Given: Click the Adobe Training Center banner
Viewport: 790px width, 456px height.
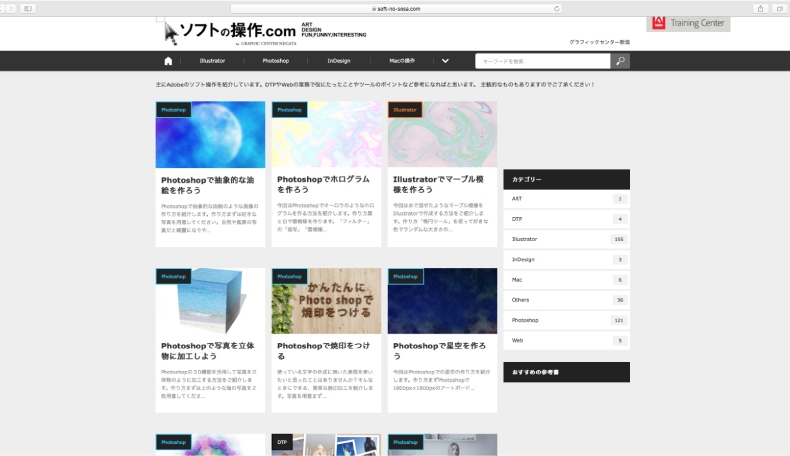Looking at the screenshot, I should pyautogui.click(x=688, y=23).
